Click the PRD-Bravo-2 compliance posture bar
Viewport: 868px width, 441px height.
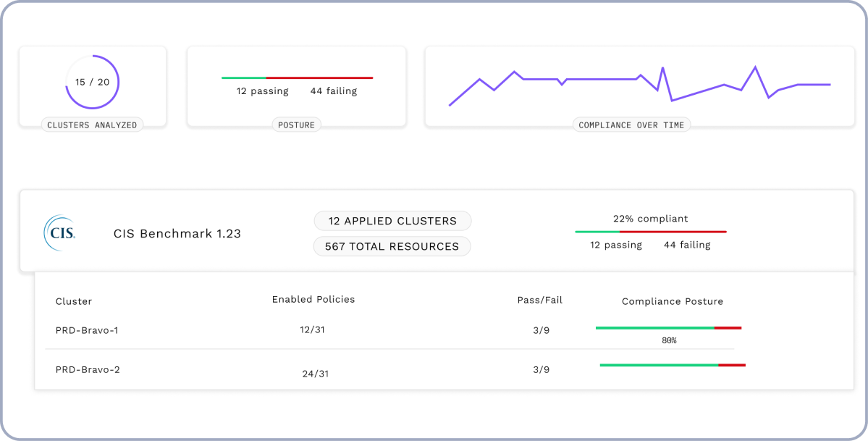coord(673,365)
